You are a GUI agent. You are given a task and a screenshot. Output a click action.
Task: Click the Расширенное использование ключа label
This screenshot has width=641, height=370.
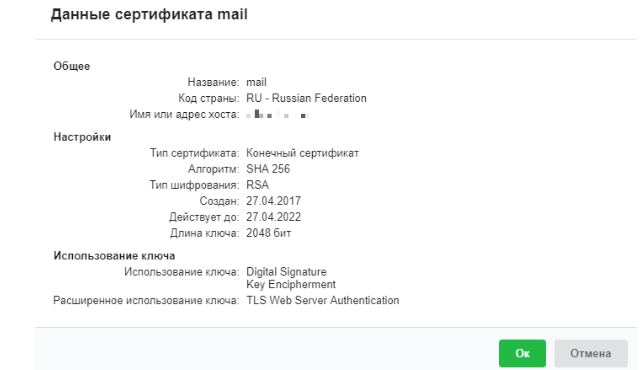pyautogui.click(x=146, y=300)
